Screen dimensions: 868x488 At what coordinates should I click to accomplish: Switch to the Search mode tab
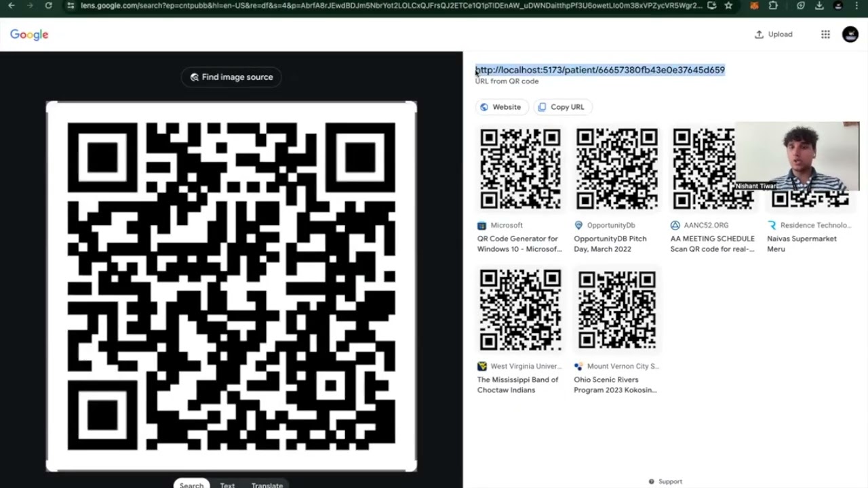(191, 484)
